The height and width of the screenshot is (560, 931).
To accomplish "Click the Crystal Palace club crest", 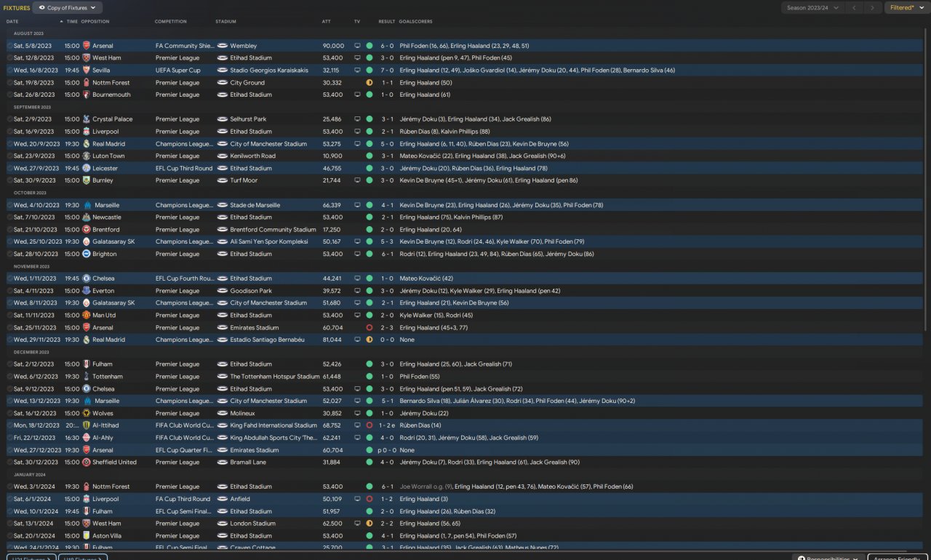I will 87,119.
